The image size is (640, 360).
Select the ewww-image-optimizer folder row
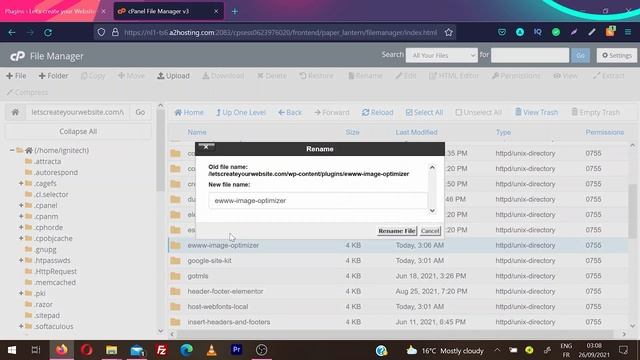[398, 245]
